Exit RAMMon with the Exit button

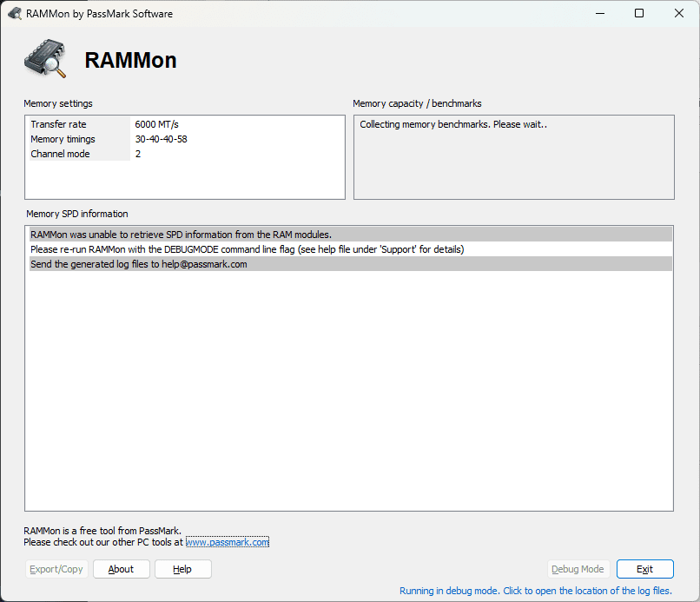click(x=644, y=569)
